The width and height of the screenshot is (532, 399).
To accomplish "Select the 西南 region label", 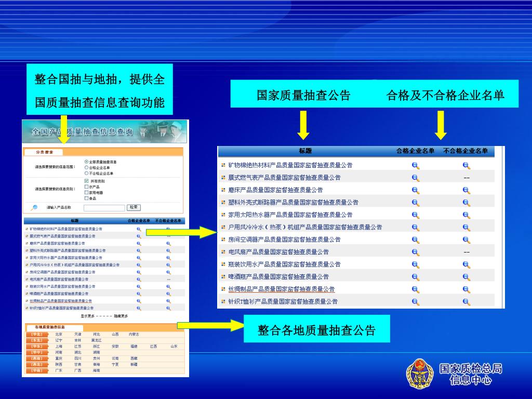I will pos(37,358).
